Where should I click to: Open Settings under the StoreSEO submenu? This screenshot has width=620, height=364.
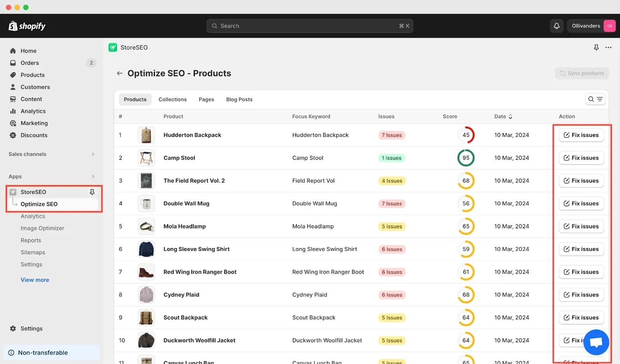31,264
